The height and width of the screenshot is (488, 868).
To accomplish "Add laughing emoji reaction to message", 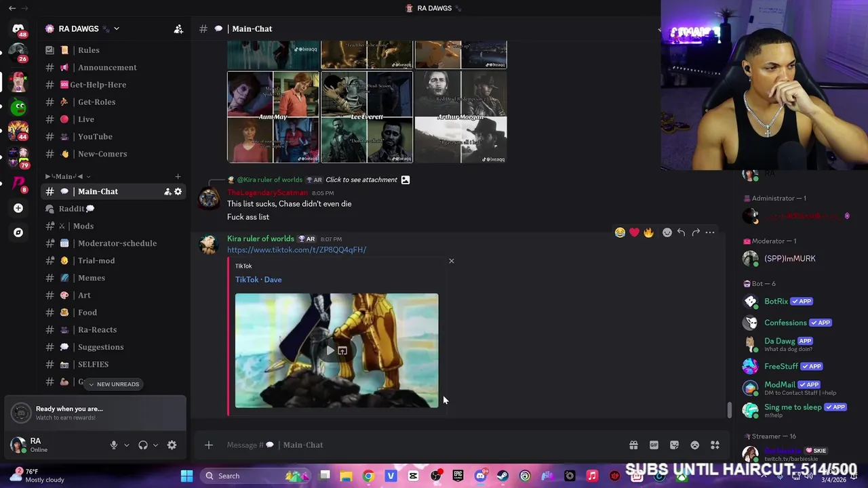I will tap(620, 232).
